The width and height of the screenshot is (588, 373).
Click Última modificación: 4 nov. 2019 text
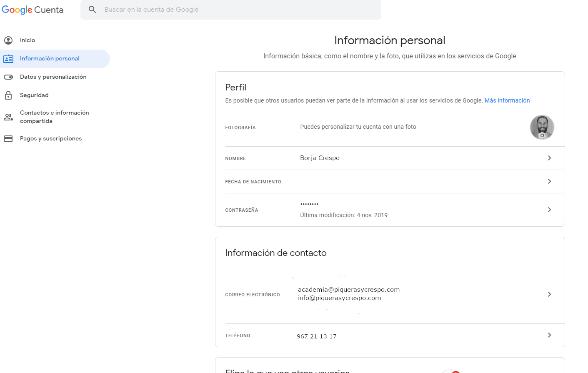click(344, 215)
